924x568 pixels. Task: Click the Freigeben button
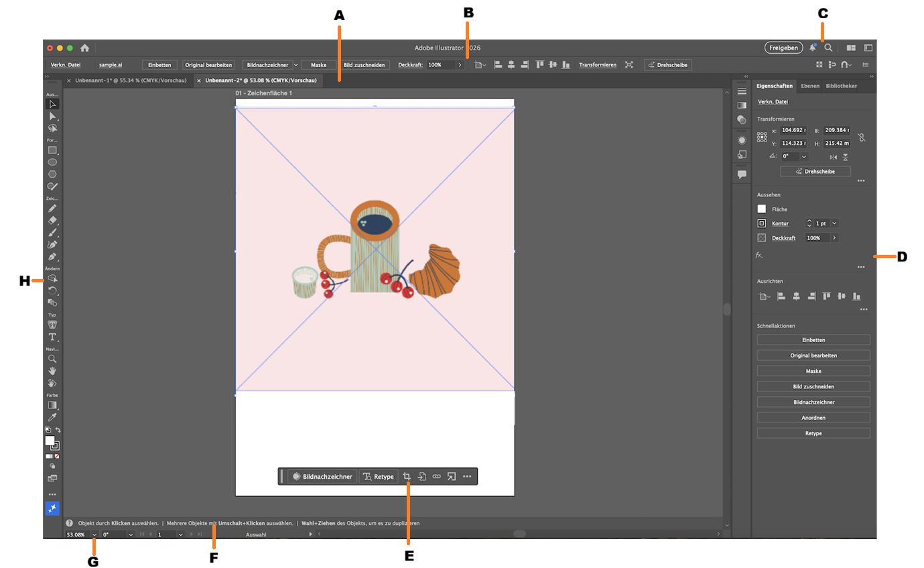click(x=783, y=48)
